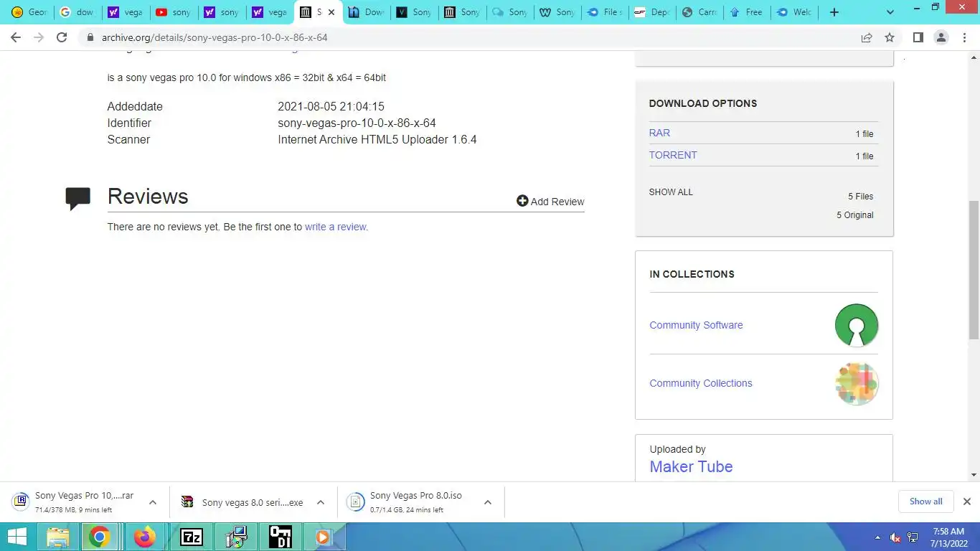
Task: Open a new tab with the plus icon
Action: [x=834, y=12]
